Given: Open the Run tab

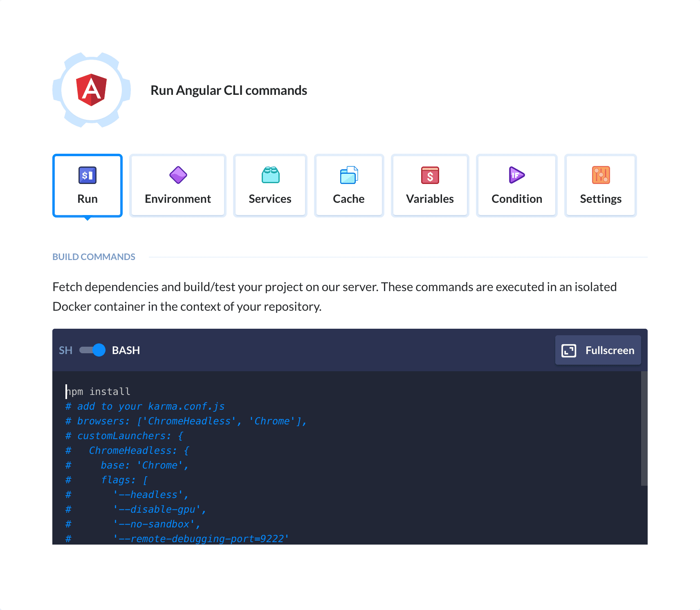Looking at the screenshot, I should point(87,186).
